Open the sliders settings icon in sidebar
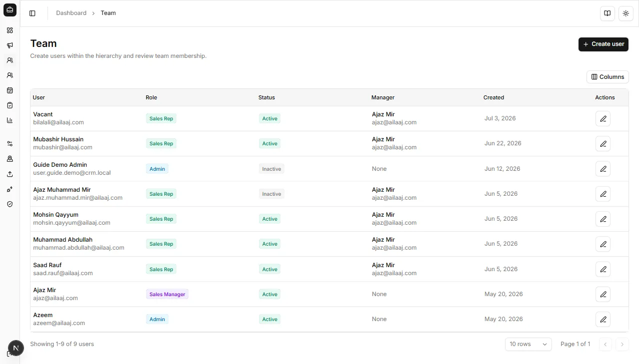The width and height of the screenshot is (639, 364). (10, 144)
